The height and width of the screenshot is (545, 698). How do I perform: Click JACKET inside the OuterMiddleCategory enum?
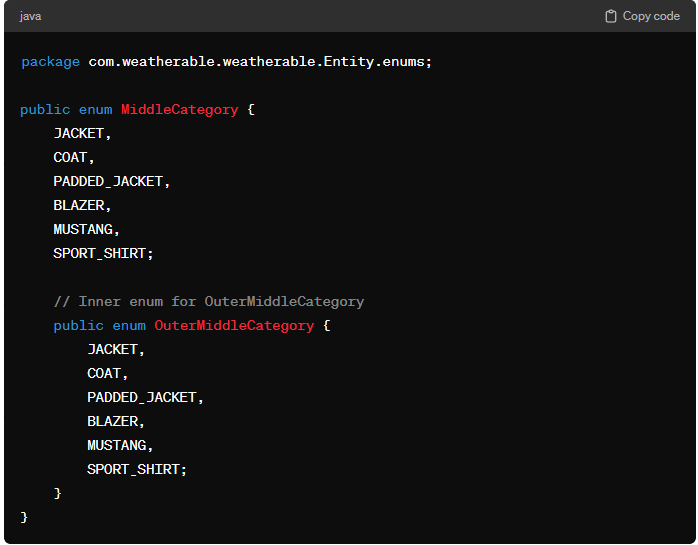click(x=113, y=349)
